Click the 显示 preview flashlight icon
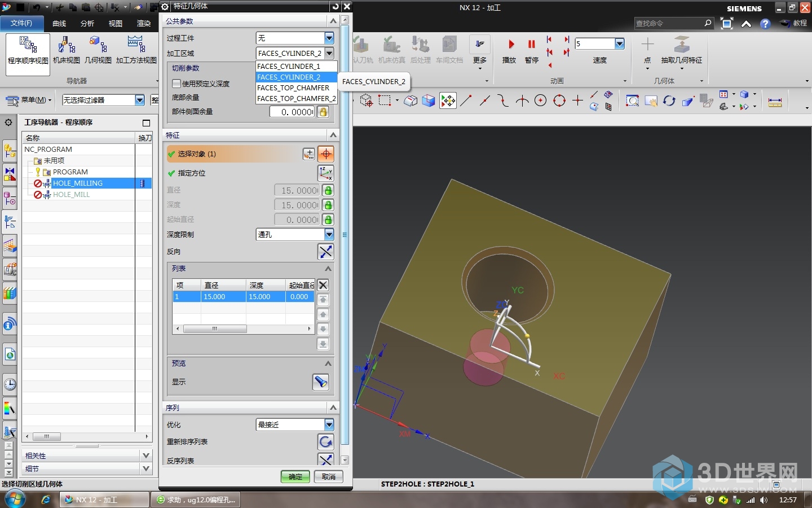Viewport: 812px width, 508px height. point(321,382)
